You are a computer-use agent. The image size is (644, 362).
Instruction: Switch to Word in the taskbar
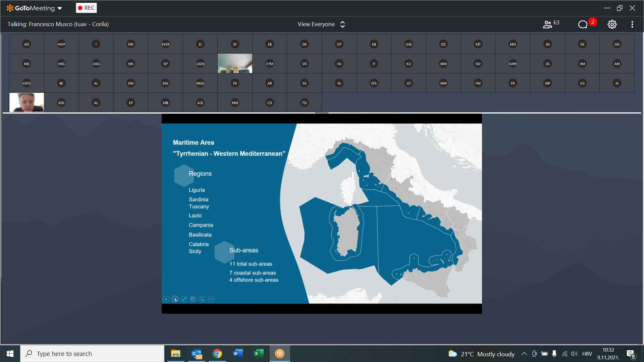[x=238, y=354]
